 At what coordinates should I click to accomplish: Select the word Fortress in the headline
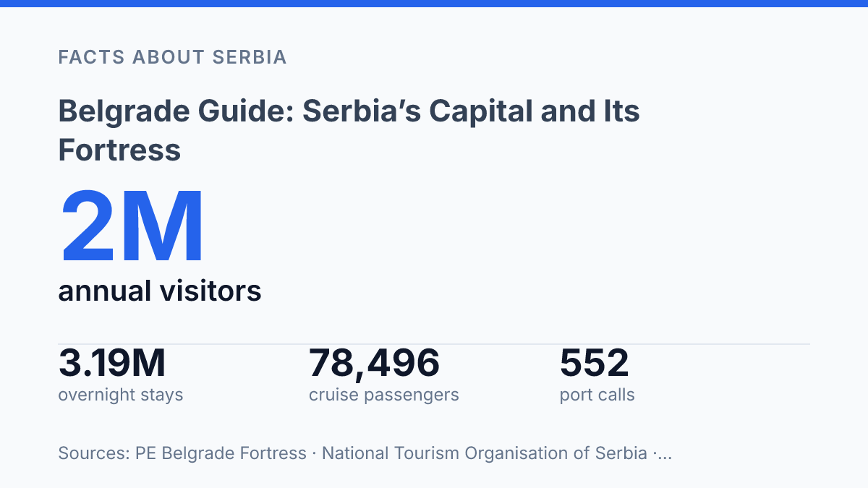tap(119, 150)
